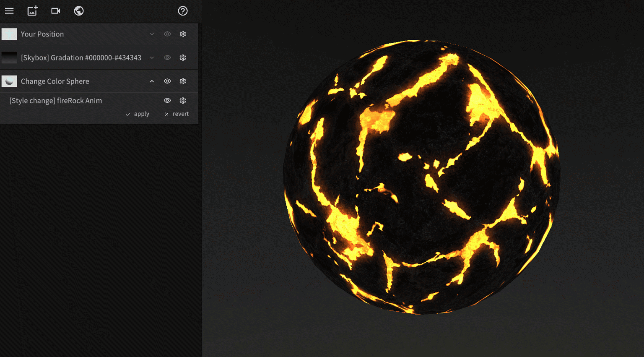The height and width of the screenshot is (357, 644).
Task: Click the add image icon
Action: (32, 11)
